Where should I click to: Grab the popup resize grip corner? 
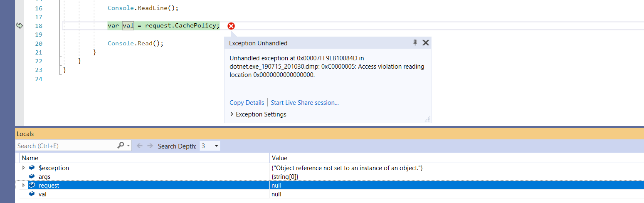point(428,119)
